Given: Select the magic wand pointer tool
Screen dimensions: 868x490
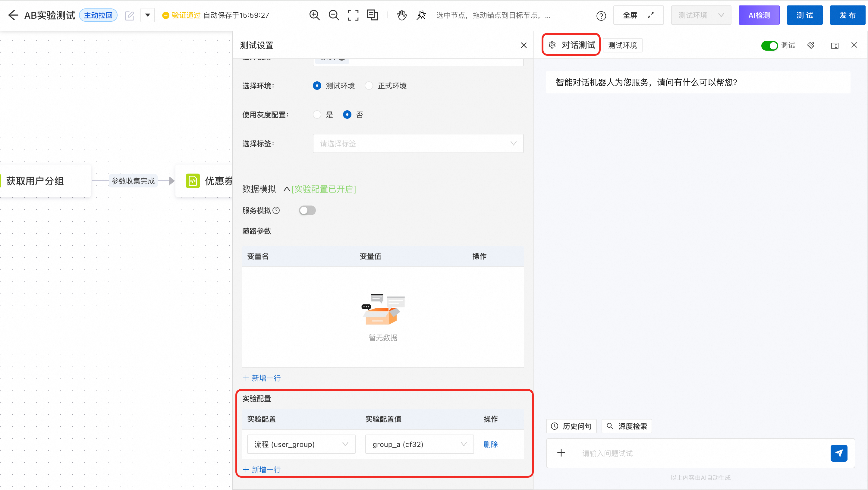Looking at the screenshot, I should [x=421, y=15].
